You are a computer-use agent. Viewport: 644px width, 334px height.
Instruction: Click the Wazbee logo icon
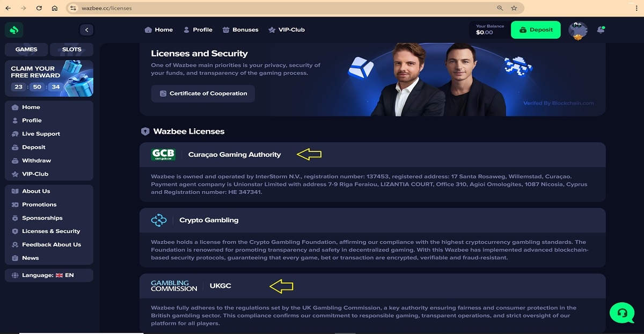[x=14, y=30]
